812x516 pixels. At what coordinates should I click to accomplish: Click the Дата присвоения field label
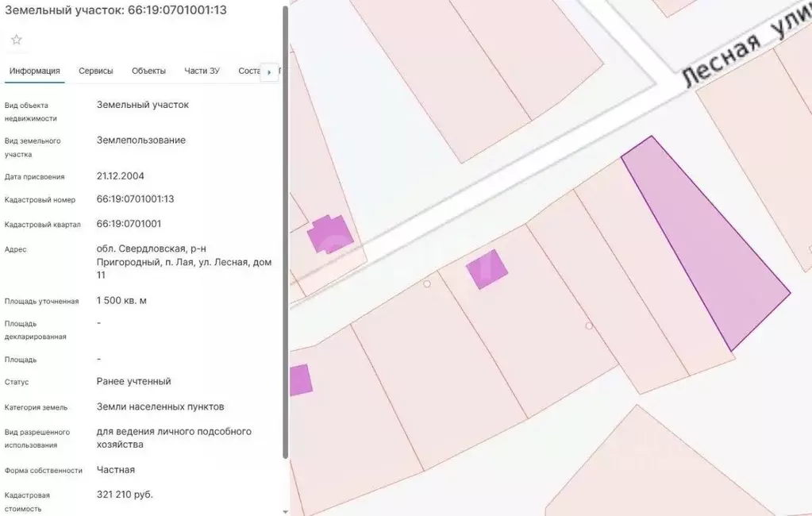(x=34, y=177)
